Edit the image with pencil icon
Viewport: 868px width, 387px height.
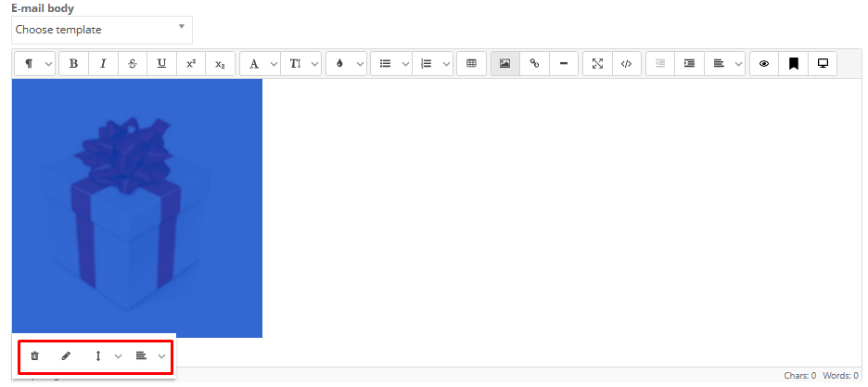66,356
